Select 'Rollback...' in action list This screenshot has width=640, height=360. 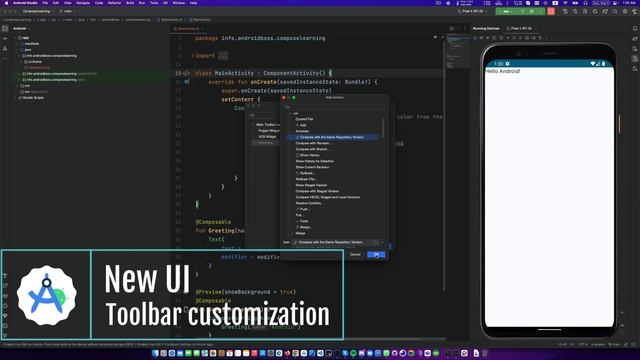[307, 173]
